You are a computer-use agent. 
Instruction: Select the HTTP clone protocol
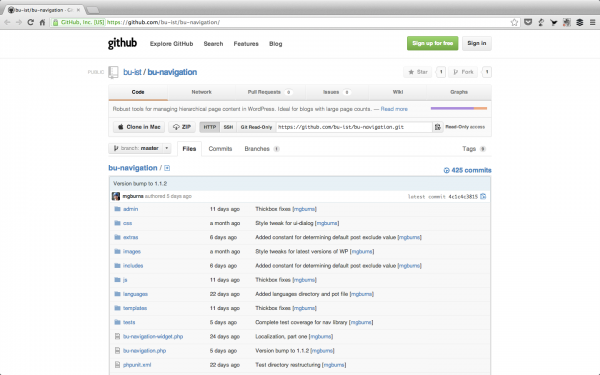pos(209,127)
